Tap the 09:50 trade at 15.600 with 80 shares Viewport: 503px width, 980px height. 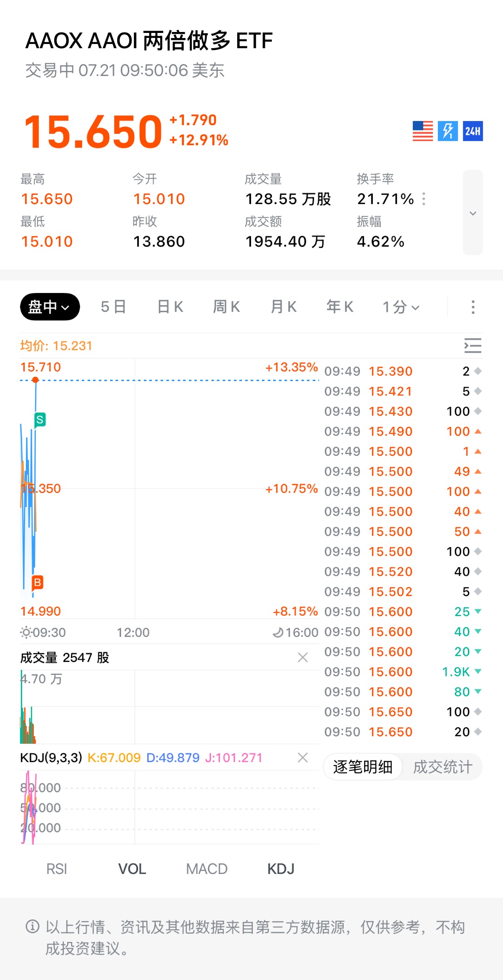(403, 692)
